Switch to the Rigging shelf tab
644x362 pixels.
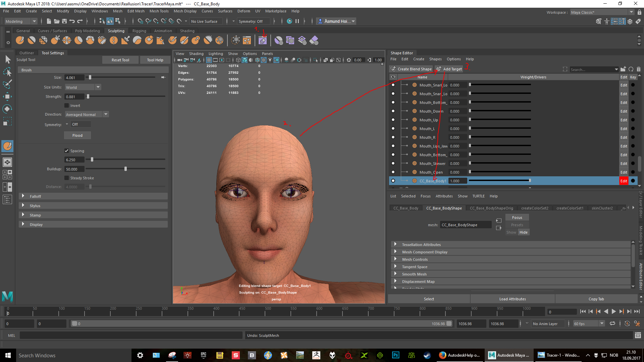pyautogui.click(x=139, y=31)
